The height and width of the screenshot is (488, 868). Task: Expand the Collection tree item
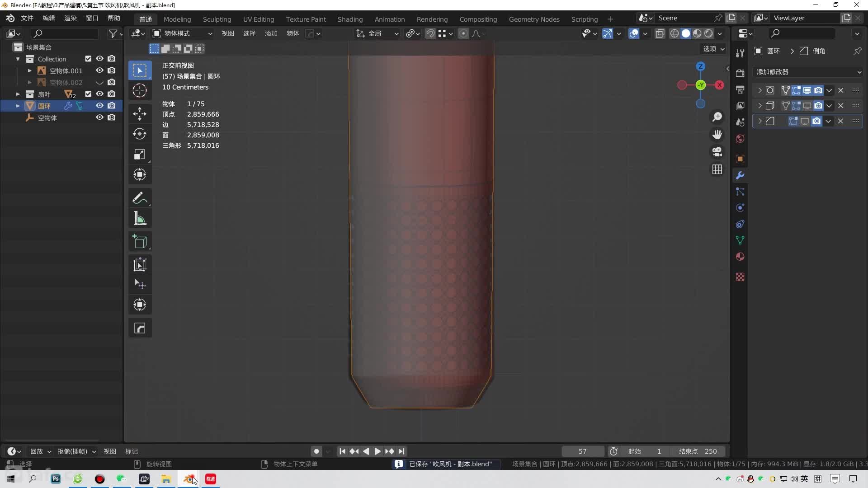click(18, 59)
